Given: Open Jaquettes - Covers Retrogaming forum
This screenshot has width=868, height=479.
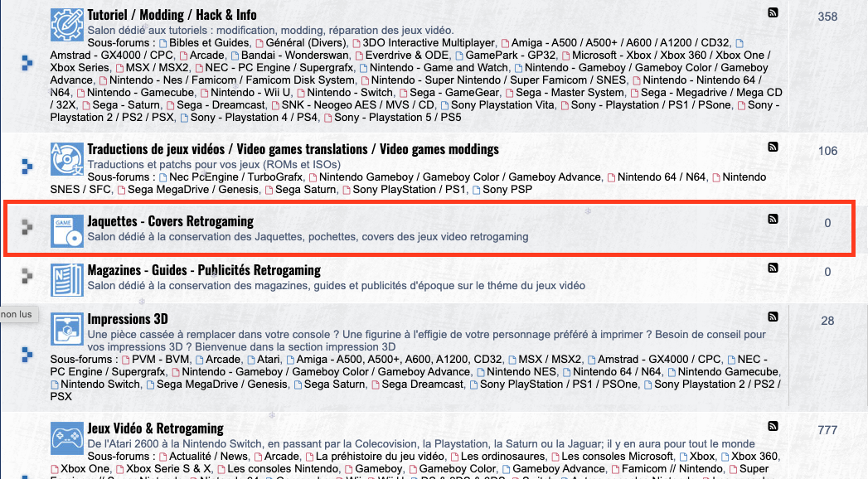Looking at the screenshot, I should [x=171, y=221].
